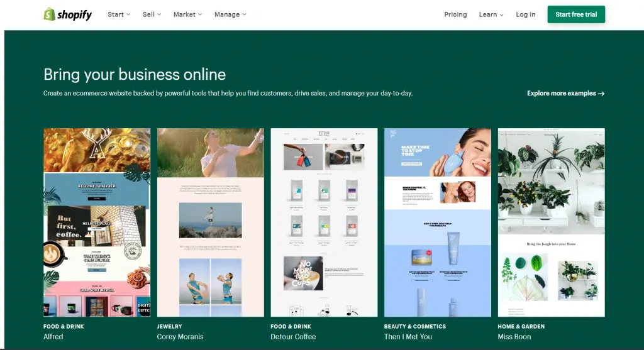Click the Bring your business online heading
The width and height of the screenshot is (644, 350).
[135, 75]
